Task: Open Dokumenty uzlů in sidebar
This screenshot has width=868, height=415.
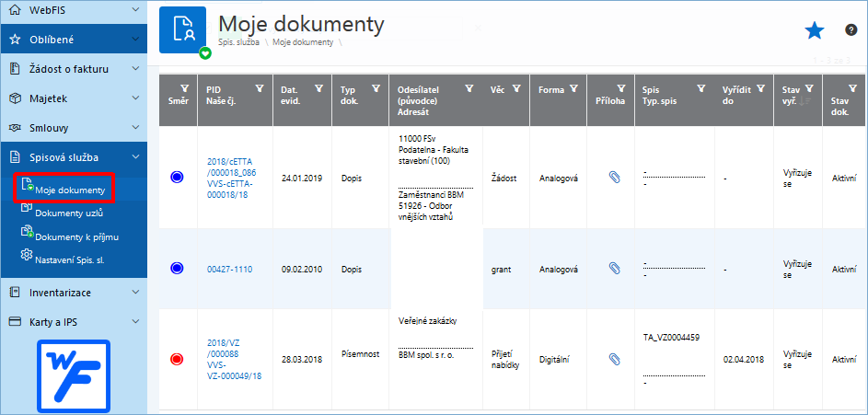Action: click(x=69, y=213)
